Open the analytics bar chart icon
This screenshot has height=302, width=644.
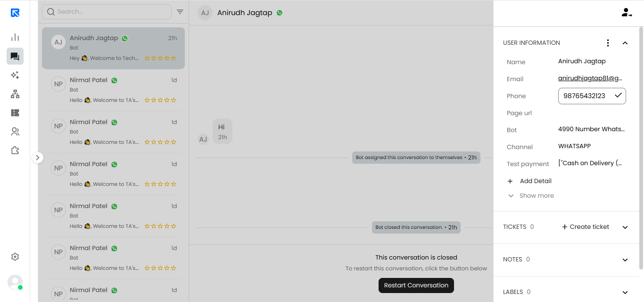[x=15, y=37]
